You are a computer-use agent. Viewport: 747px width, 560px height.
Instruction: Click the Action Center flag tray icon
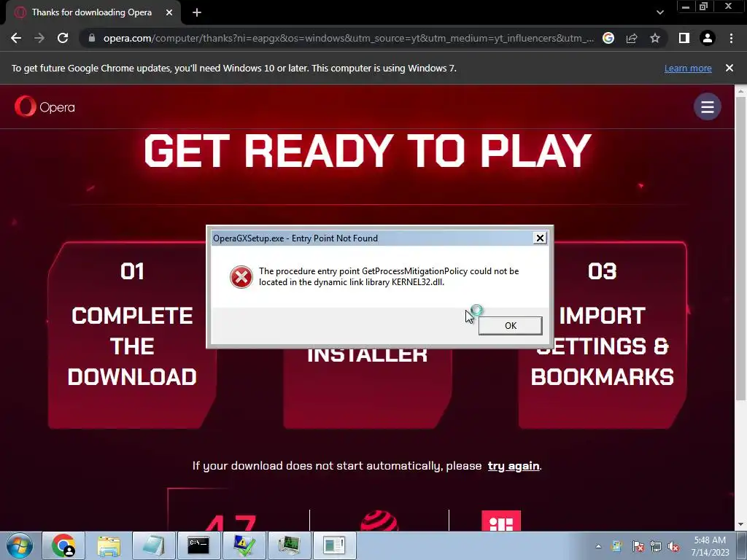pyautogui.click(x=638, y=546)
